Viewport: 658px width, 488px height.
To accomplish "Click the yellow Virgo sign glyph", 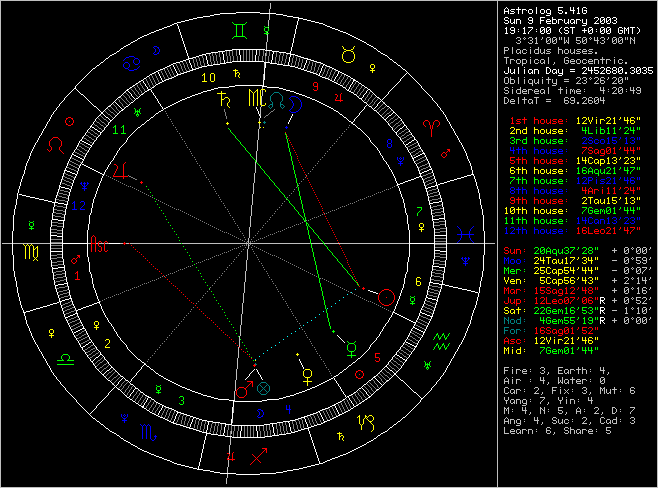I will (31, 252).
